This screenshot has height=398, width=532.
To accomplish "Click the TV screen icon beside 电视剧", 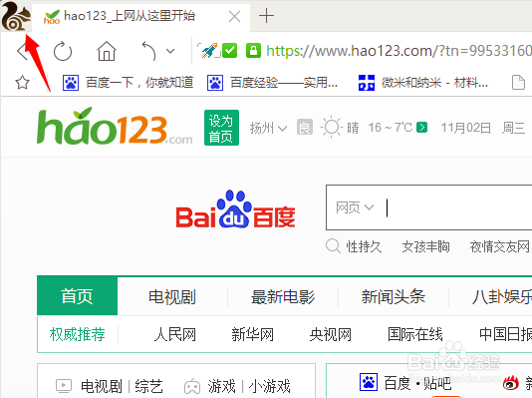I will pyautogui.click(x=64, y=386).
